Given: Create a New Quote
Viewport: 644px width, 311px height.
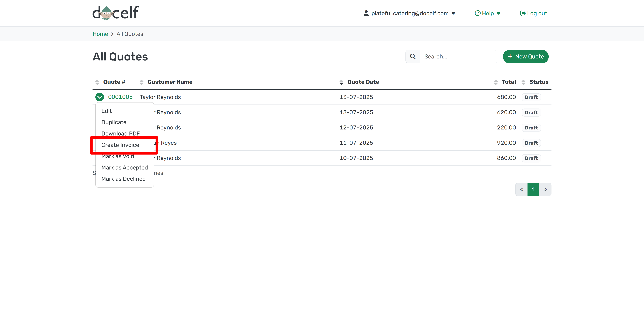Looking at the screenshot, I should pyautogui.click(x=525, y=57).
